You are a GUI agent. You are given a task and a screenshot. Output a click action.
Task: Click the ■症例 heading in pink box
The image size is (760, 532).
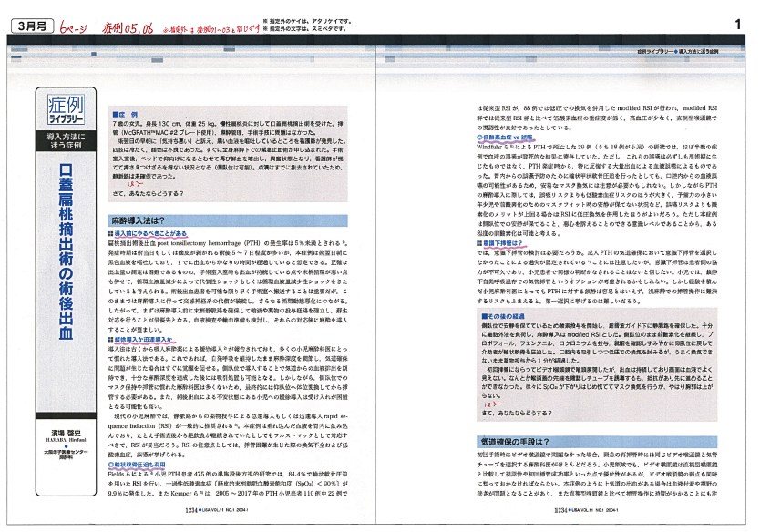coord(125,113)
